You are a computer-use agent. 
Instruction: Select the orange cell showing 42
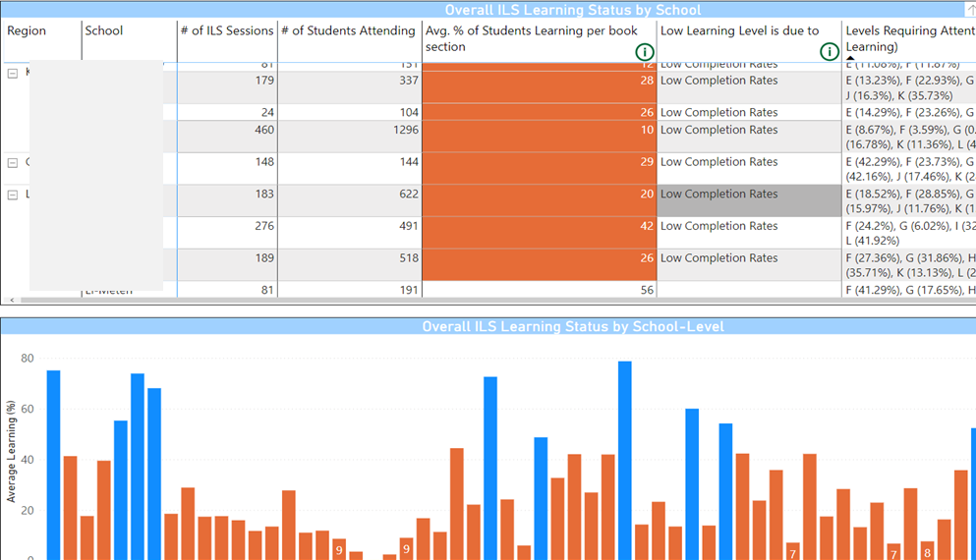(539, 234)
